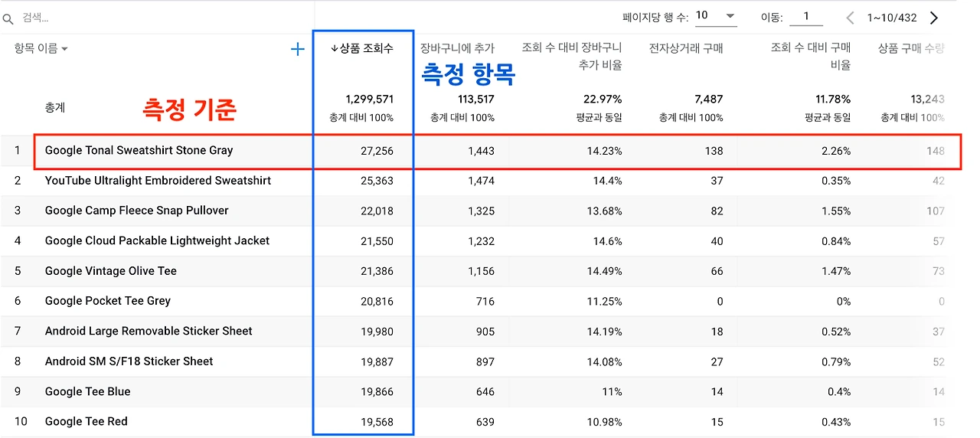Sort by 전자상거래 구매 column header
This screenshot has width=980, height=438.
point(686,49)
